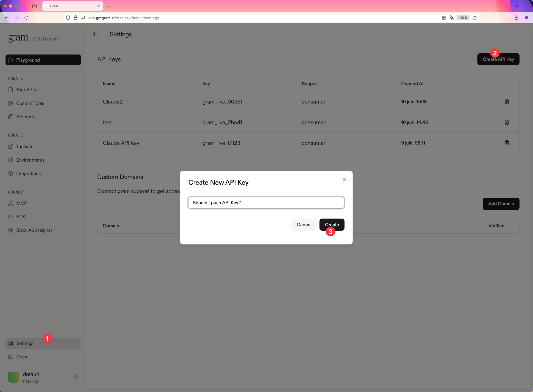Viewport: 533px width, 392px height.
Task: Go forward in browser history
Action: coord(17,18)
